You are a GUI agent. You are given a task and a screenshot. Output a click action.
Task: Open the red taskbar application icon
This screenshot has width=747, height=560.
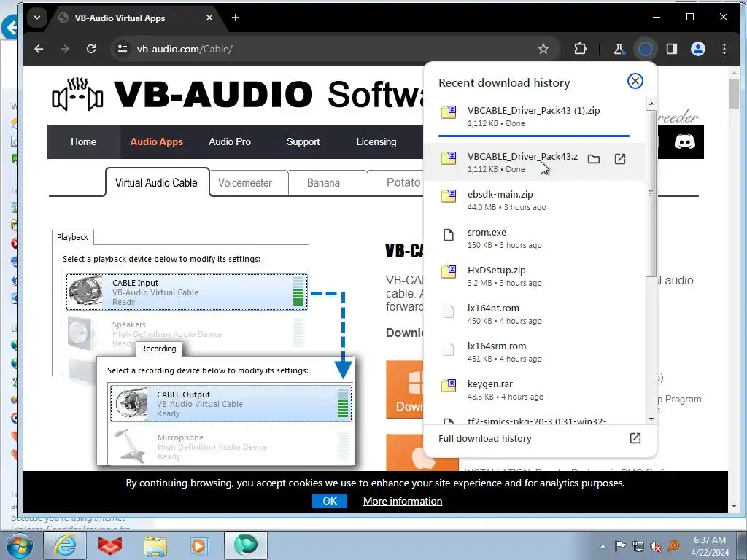click(x=110, y=545)
